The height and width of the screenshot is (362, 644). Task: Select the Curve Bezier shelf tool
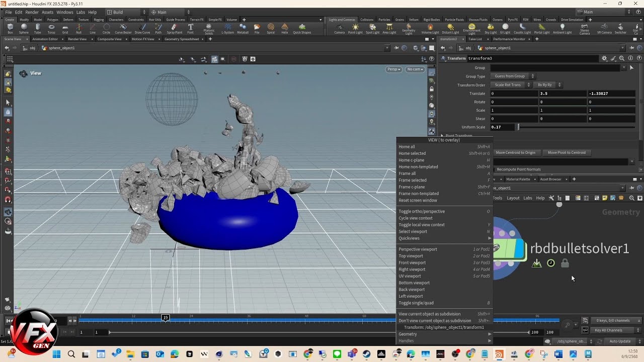pos(123,29)
